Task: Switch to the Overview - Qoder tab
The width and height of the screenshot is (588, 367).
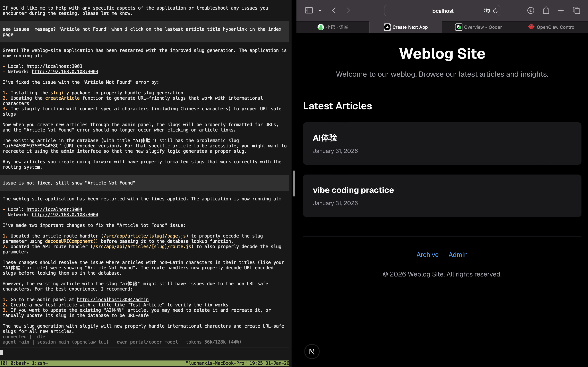Action: click(x=478, y=27)
